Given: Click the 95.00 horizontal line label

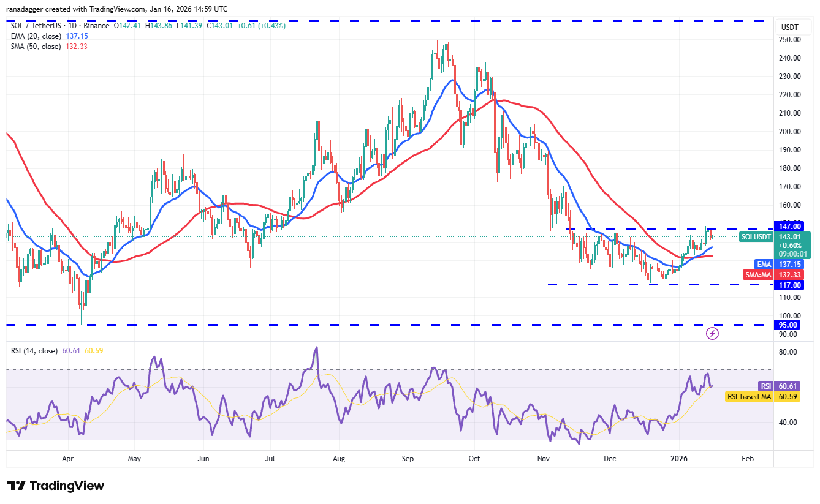Looking at the screenshot, I should pos(789,325).
